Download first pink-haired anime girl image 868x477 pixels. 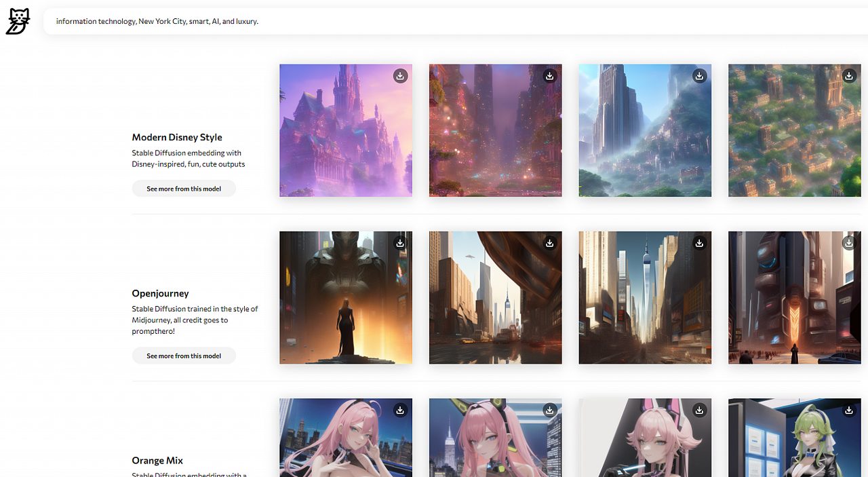point(400,410)
